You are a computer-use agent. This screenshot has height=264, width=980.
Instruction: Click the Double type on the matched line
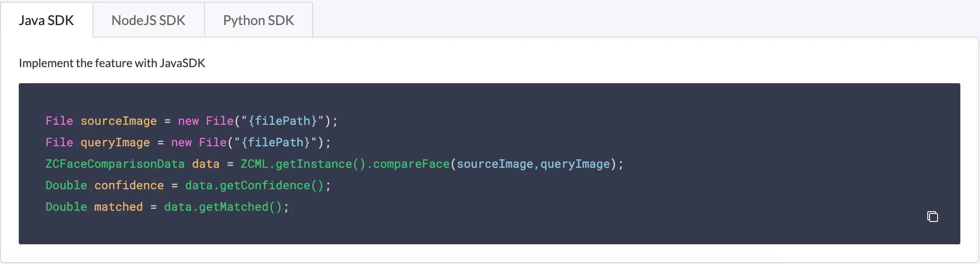[x=67, y=207]
